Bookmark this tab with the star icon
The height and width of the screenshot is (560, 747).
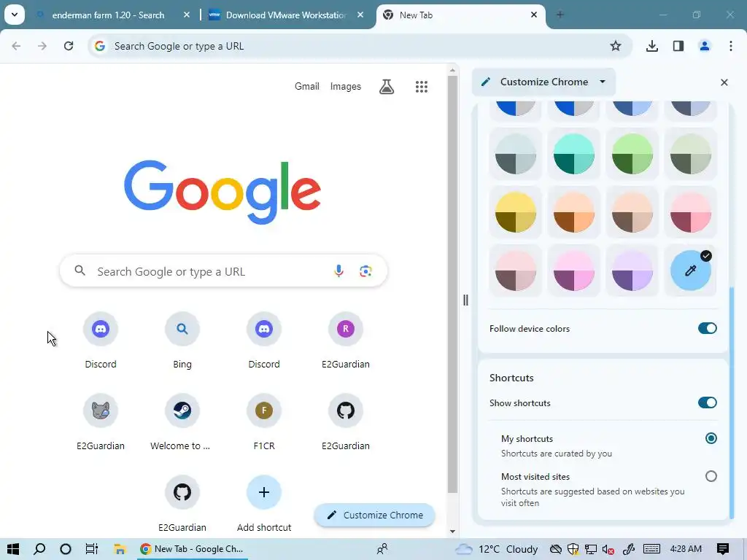click(616, 46)
